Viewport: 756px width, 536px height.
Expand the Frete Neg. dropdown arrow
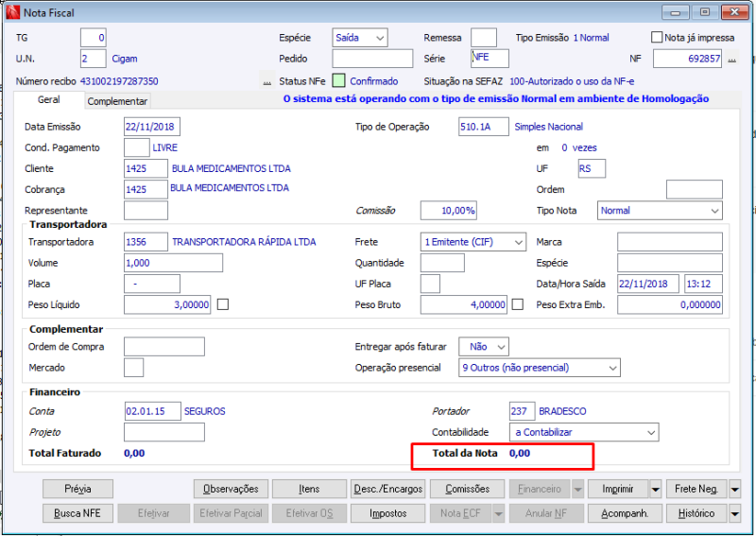735,489
